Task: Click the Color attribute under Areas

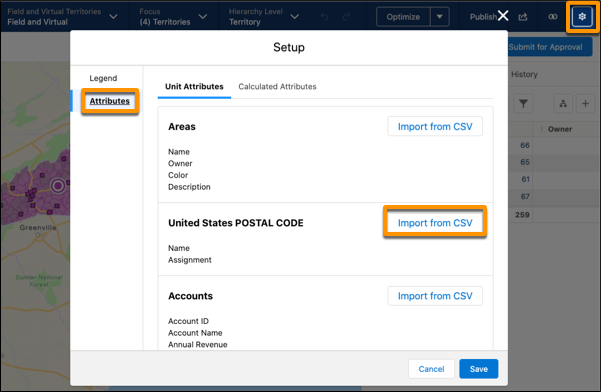Action: click(178, 175)
